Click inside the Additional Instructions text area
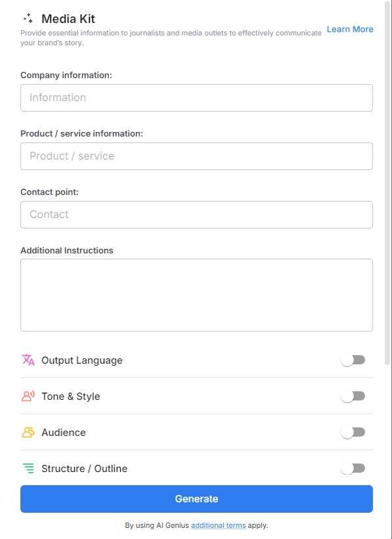This screenshot has height=539, width=392. 196,295
